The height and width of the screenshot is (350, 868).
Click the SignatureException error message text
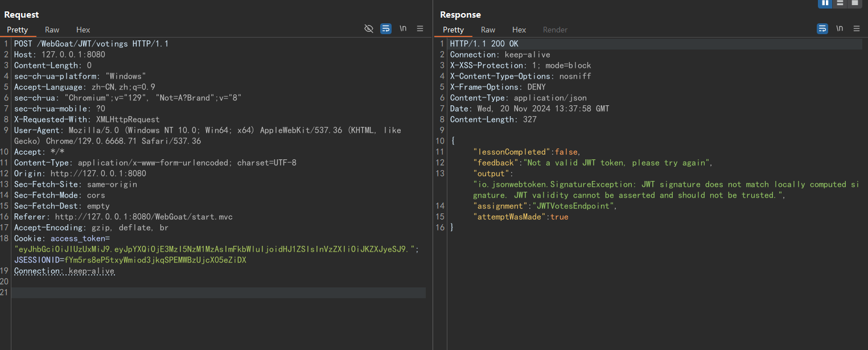pyautogui.click(x=667, y=190)
